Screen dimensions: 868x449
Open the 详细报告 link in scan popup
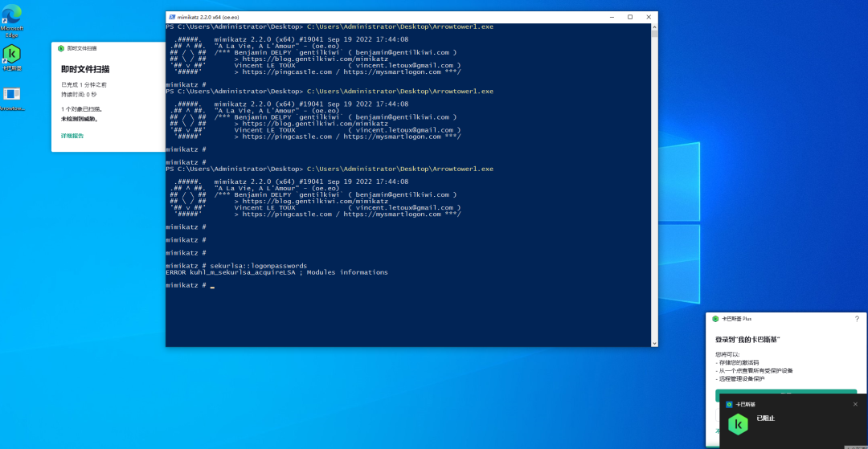72,136
